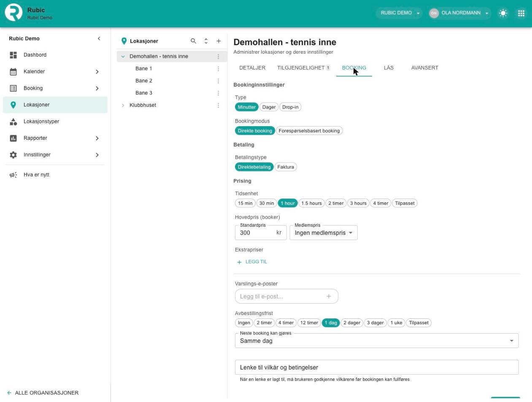Switch to the AVANSERT tab

point(424,68)
